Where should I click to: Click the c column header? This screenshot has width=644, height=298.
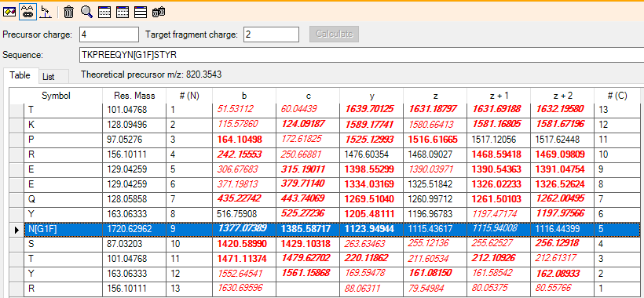308,96
